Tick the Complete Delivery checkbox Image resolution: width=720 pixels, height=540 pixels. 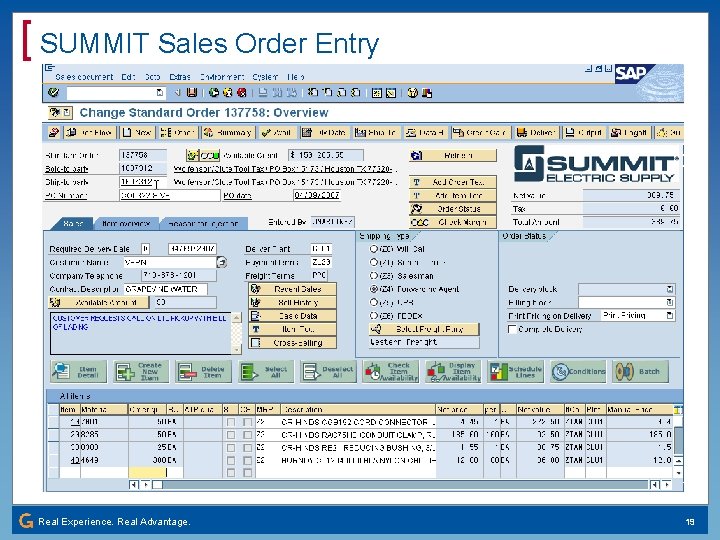click(512, 329)
